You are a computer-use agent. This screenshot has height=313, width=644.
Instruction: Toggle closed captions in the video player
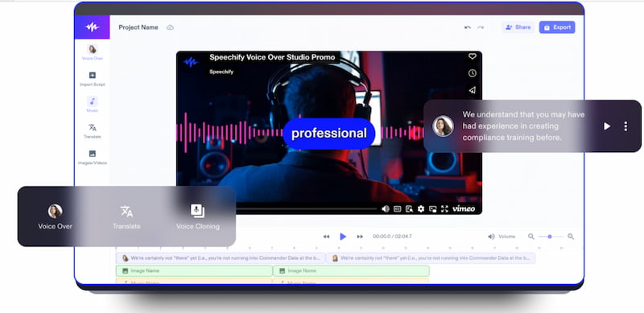click(x=397, y=208)
